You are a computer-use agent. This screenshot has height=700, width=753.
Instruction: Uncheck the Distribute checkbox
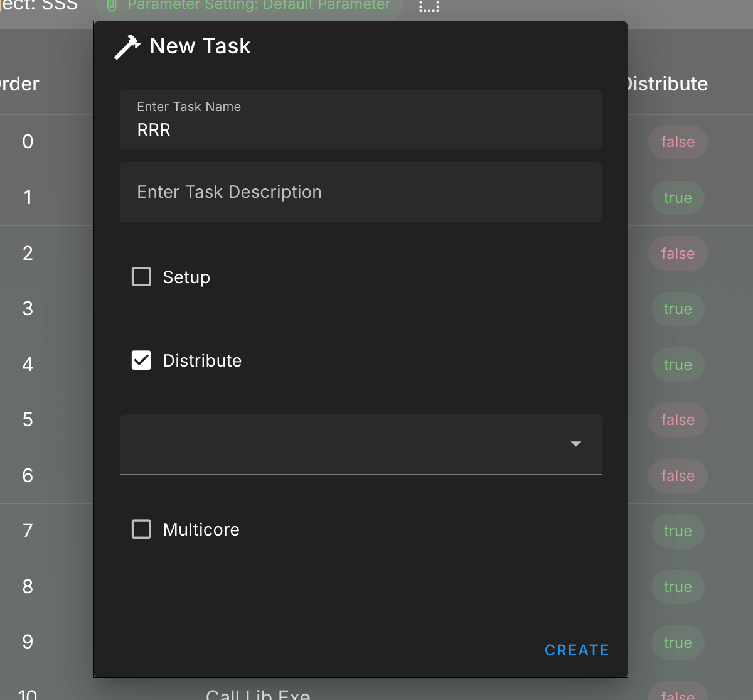point(141,360)
